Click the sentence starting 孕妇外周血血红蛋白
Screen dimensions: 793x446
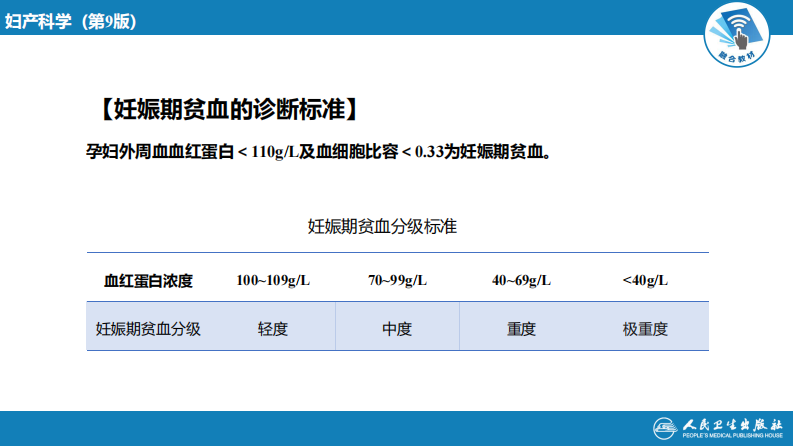click(x=319, y=151)
